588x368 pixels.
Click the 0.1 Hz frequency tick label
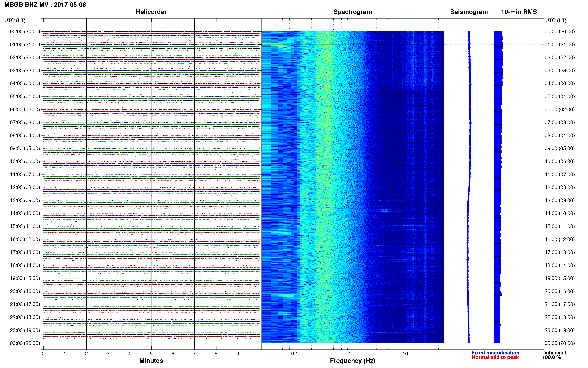tap(295, 354)
